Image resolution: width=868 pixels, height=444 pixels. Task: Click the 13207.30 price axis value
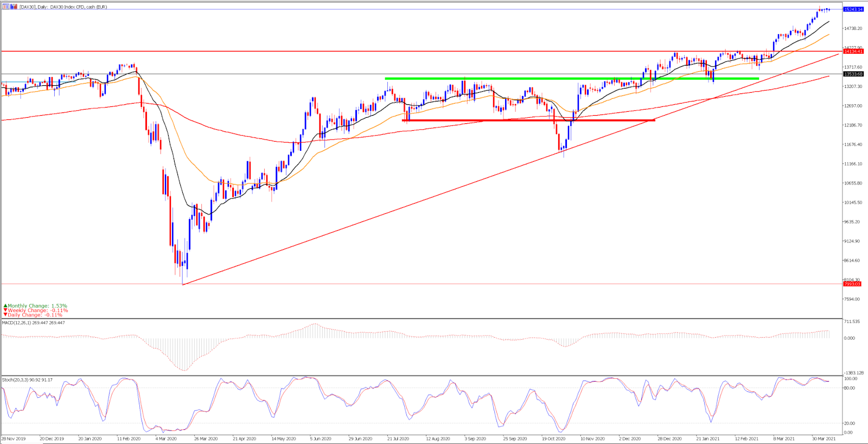tap(853, 86)
